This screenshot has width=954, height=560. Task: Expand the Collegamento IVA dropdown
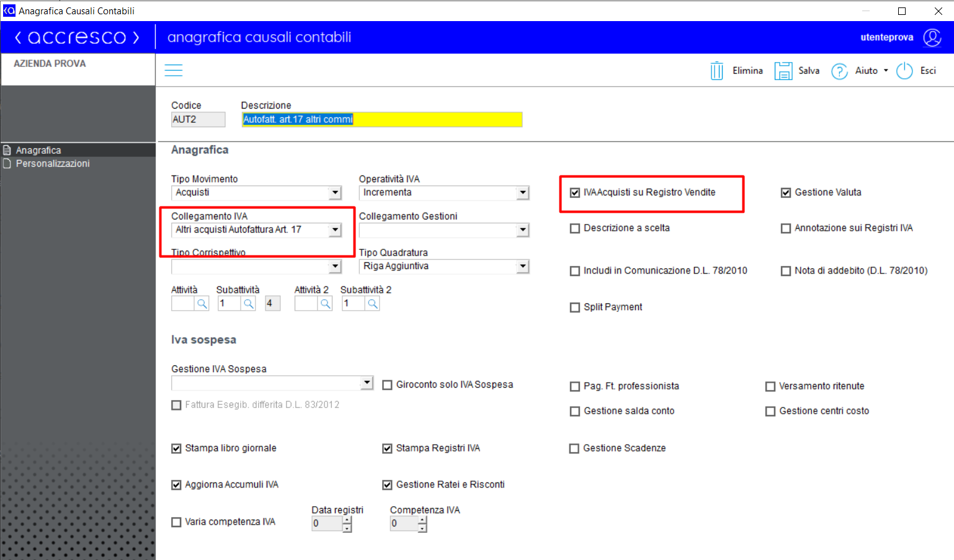point(335,230)
